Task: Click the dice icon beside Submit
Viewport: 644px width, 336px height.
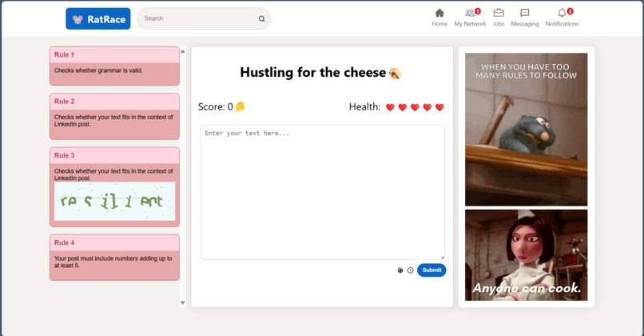Action: tap(400, 270)
